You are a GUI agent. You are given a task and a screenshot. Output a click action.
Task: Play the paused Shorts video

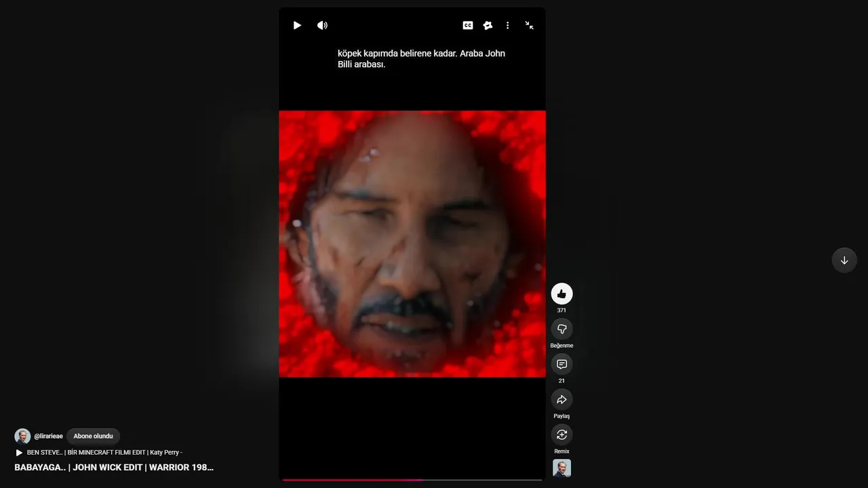pyautogui.click(x=297, y=25)
